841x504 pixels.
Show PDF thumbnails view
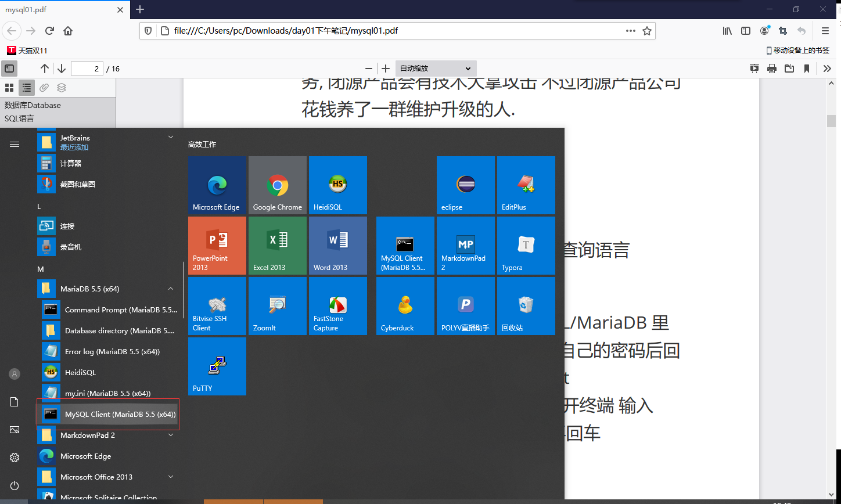pyautogui.click(x=9, y=88)
